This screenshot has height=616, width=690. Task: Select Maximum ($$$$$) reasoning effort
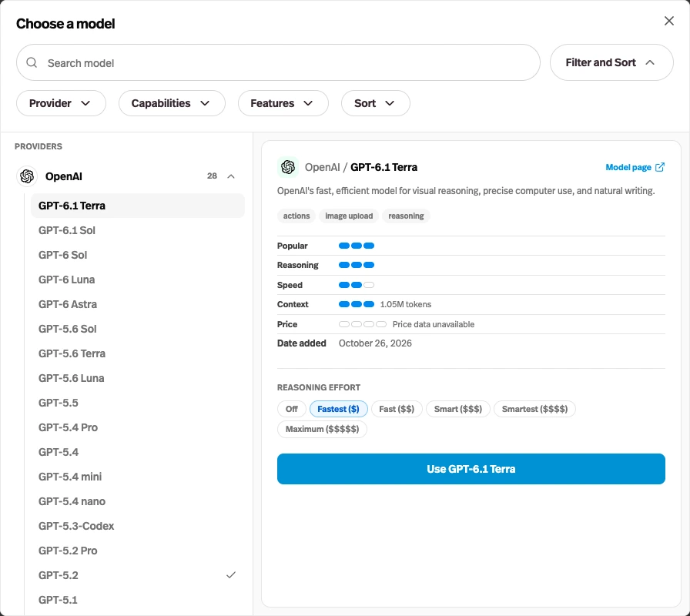(322, 429)
